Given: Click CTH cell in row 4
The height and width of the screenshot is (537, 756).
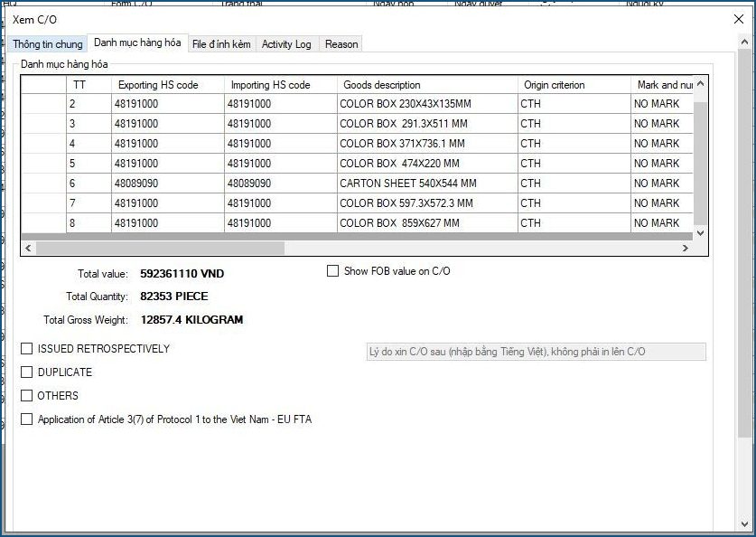Looking at the screenshot, I should point(574,144).
